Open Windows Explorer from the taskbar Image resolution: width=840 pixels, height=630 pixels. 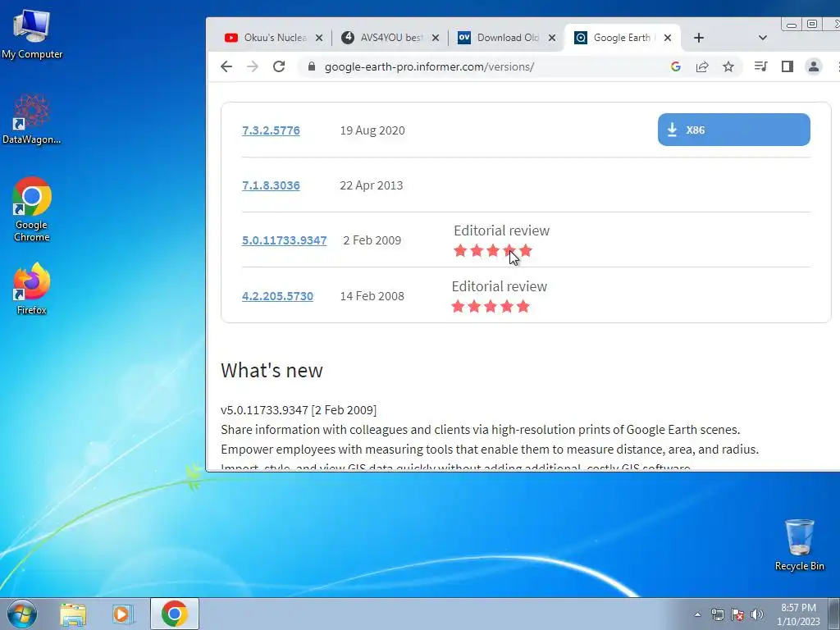(73, 614)
